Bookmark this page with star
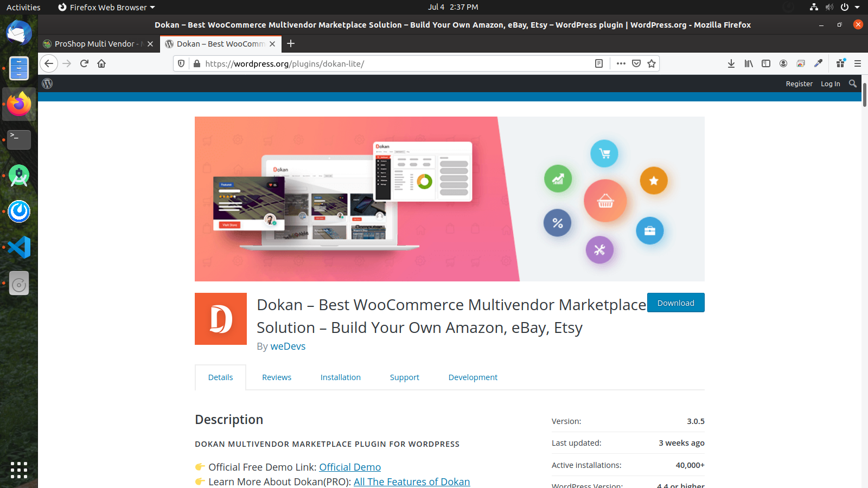Image resolution: width=868 pixels, height=488 pixels. coord(652,63)
